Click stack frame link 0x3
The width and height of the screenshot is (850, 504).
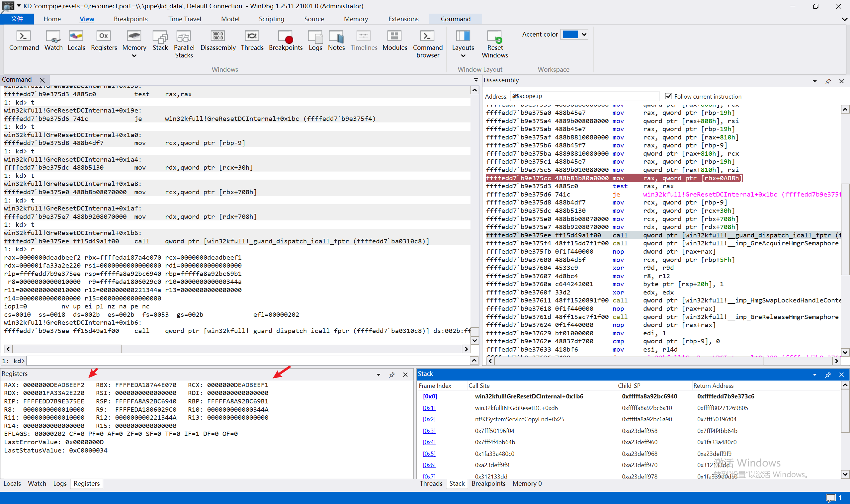tap(429, 431)
